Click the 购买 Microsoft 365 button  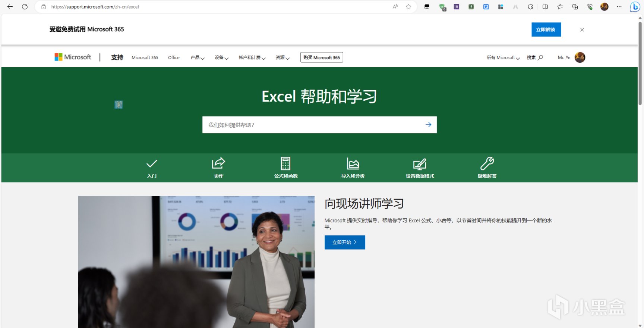point(322,57)
